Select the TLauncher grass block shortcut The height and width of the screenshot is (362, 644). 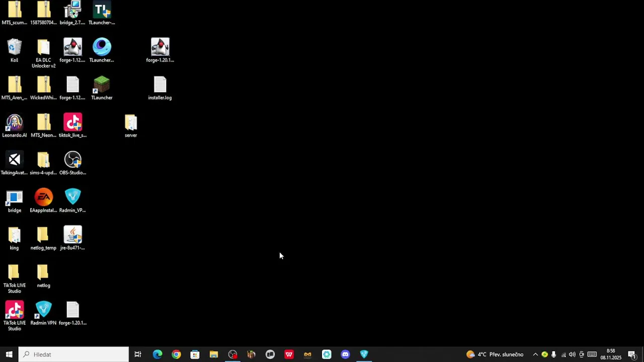pos(102,84)
